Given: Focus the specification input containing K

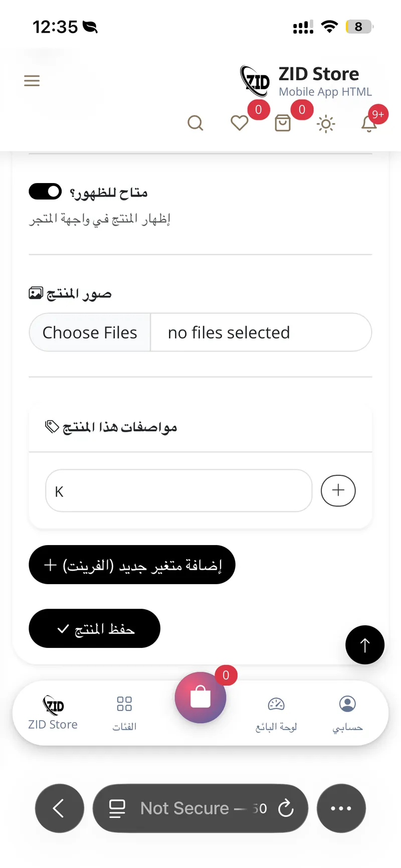Looking at the screenshot, I should click(x=179, y=490).
